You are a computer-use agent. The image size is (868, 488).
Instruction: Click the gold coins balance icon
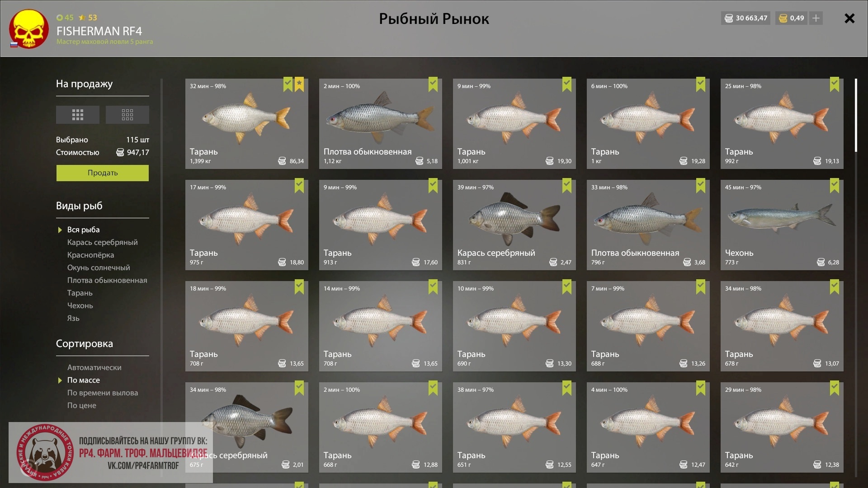783,19
